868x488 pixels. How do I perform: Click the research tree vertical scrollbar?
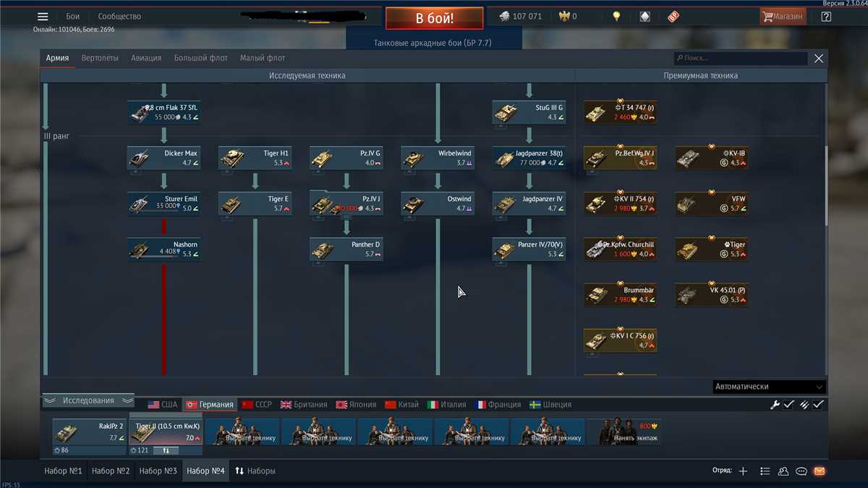(x=826, y=184)
